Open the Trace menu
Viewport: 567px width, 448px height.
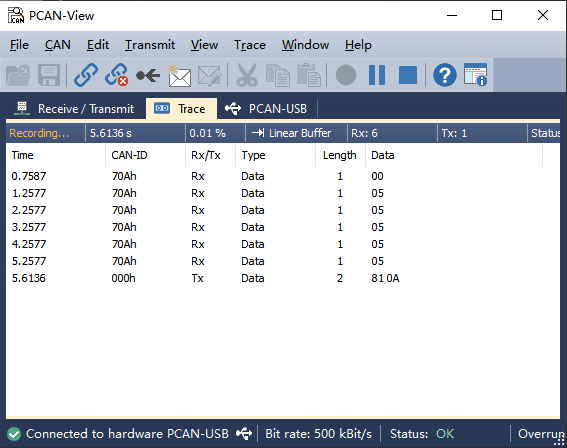tap(250, 45)
